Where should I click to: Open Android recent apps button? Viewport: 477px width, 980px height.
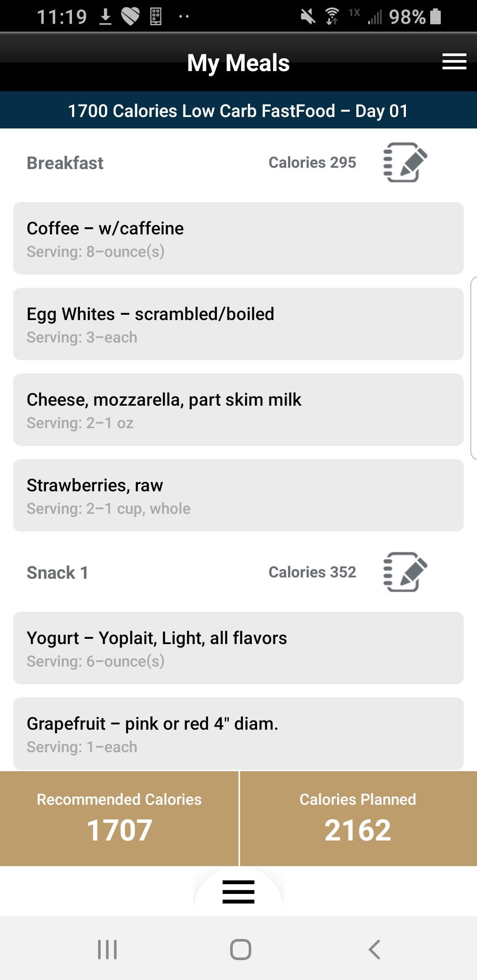click(x=107, y=949)
